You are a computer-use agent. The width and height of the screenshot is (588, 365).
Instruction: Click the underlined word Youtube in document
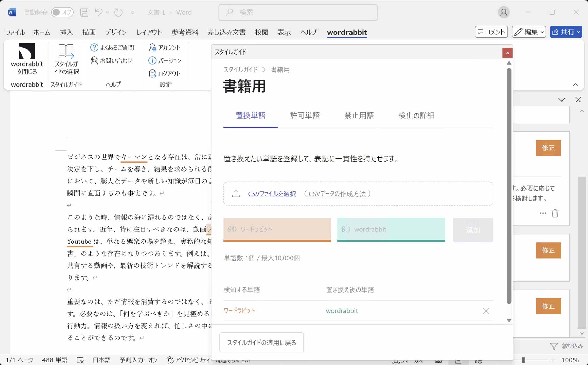click(x=79, y=241)
